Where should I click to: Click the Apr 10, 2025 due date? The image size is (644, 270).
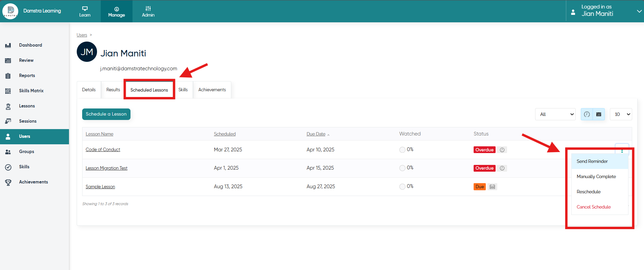[x=320, y=150]
